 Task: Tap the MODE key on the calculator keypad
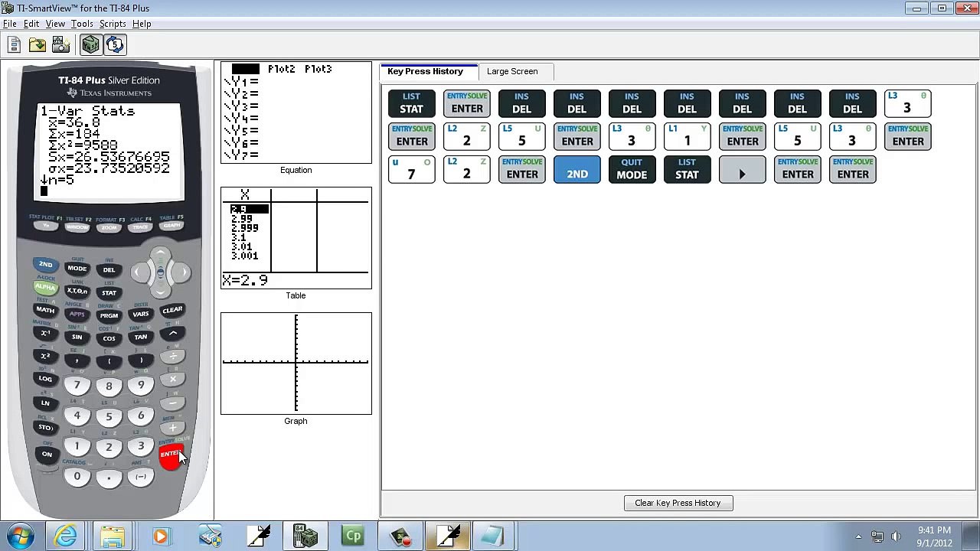[x=77, y=269]
